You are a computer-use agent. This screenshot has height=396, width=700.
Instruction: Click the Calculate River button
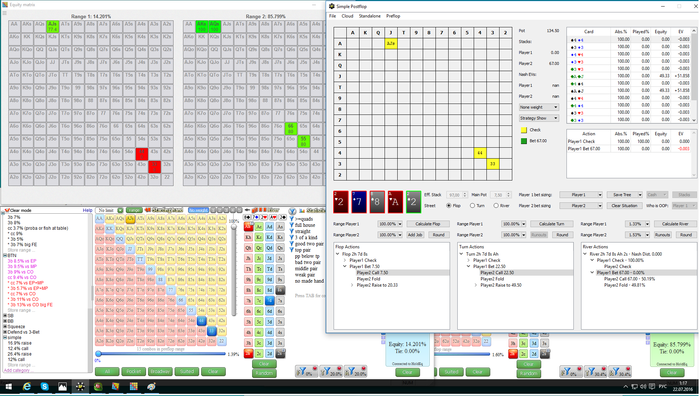675,224
